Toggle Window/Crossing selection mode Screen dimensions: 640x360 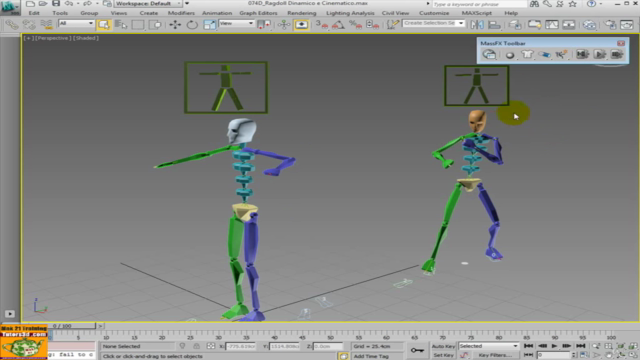coord(155,24)
